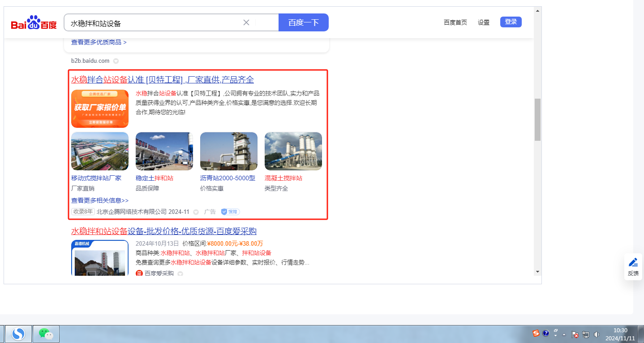Click the Sogou input method tray icon
This screenshot has height=343, width=644.
[536, 333]
